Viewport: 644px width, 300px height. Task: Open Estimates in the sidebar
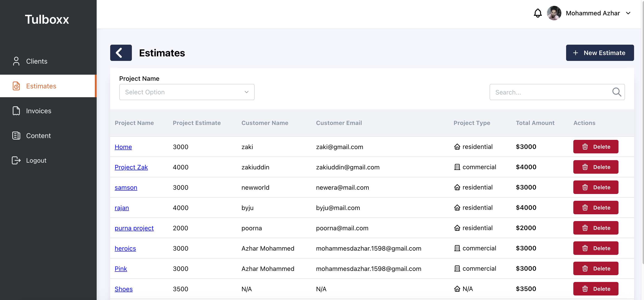[48, 86]
